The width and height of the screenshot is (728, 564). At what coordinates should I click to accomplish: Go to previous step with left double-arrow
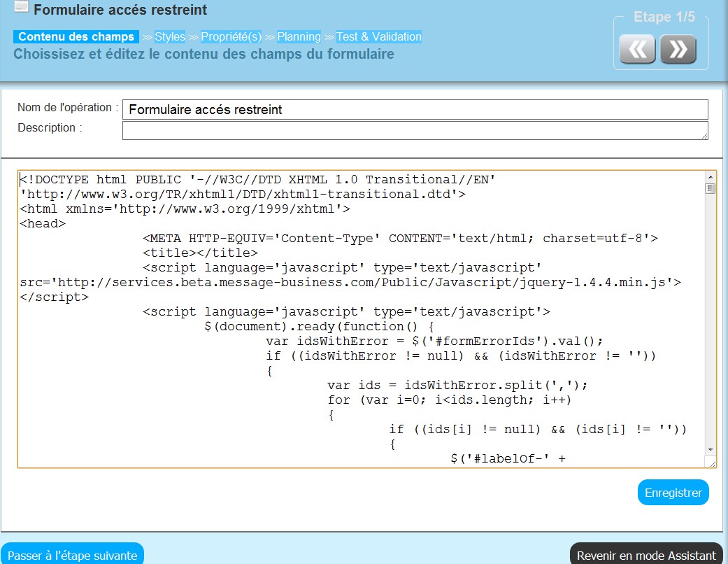tap(637, 49)
